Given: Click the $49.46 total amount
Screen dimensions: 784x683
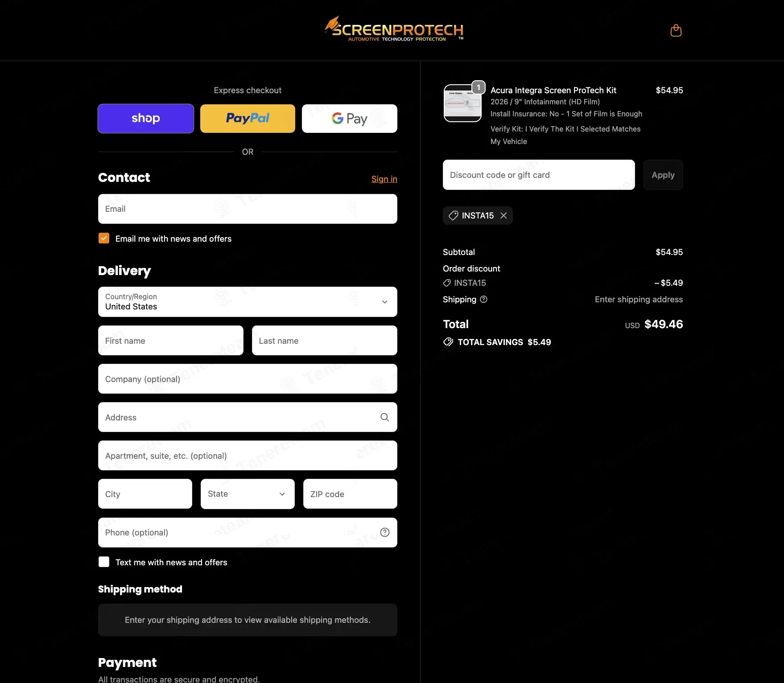Looking at the screenshot, I should 664,324.
